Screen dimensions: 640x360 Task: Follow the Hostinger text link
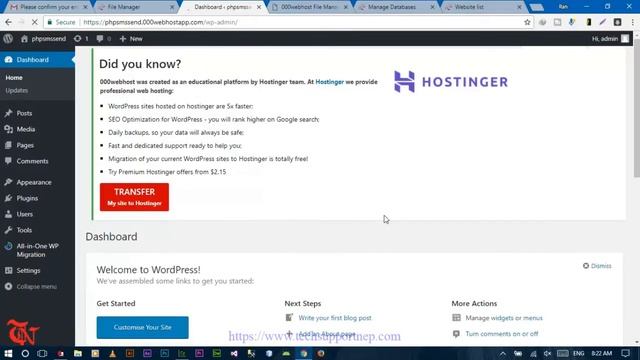click(x=329, y=82)
